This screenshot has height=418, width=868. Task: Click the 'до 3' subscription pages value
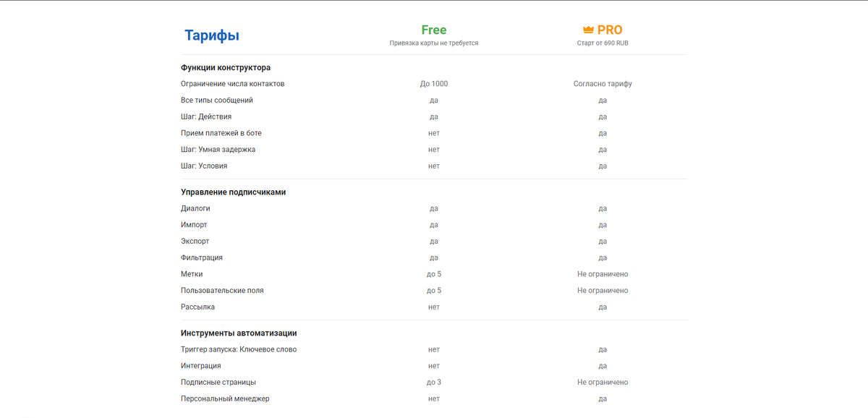(x=433, y=383)
